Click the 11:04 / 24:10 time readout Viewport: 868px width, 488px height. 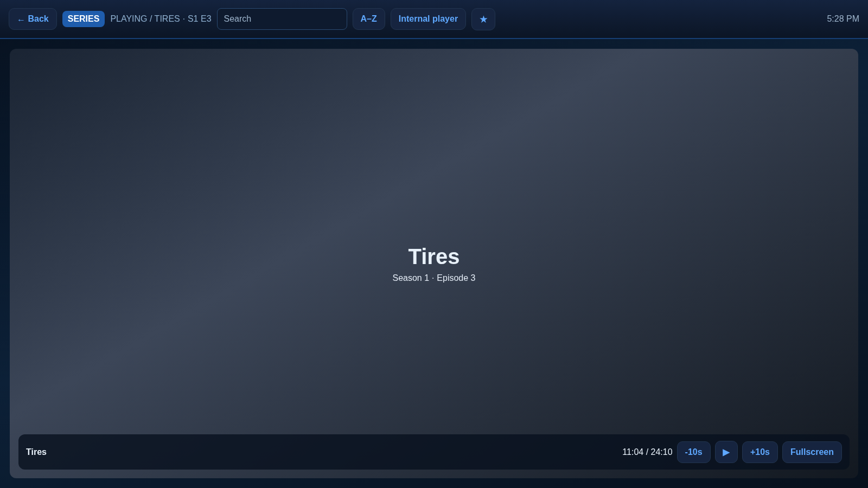(647, 452)
